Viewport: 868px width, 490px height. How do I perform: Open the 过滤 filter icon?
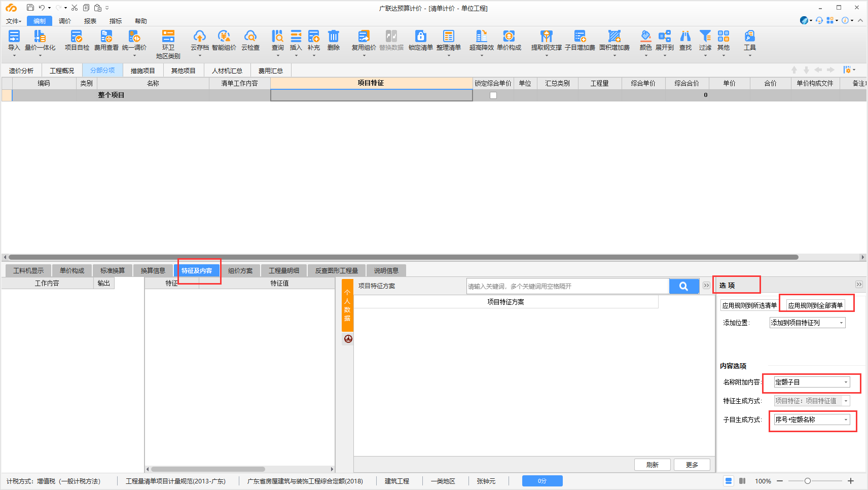[x=705, y=40]
